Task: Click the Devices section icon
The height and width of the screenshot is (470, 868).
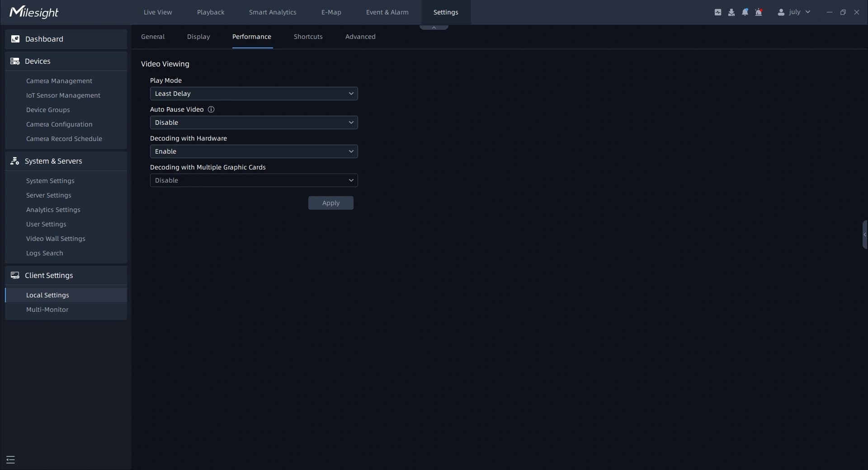Action: (x=15, y=61)
